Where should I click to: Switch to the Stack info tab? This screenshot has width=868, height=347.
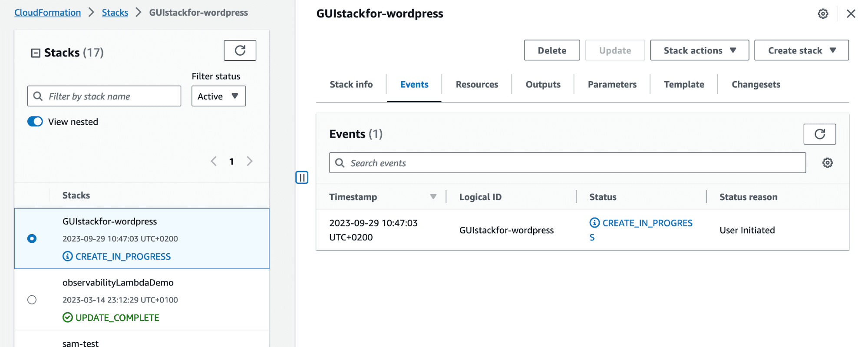tap(351, 84)
